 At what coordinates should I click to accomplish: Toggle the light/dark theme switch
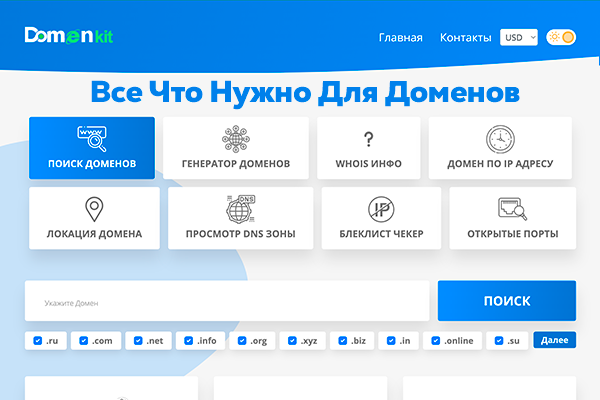tap(561, 37)
